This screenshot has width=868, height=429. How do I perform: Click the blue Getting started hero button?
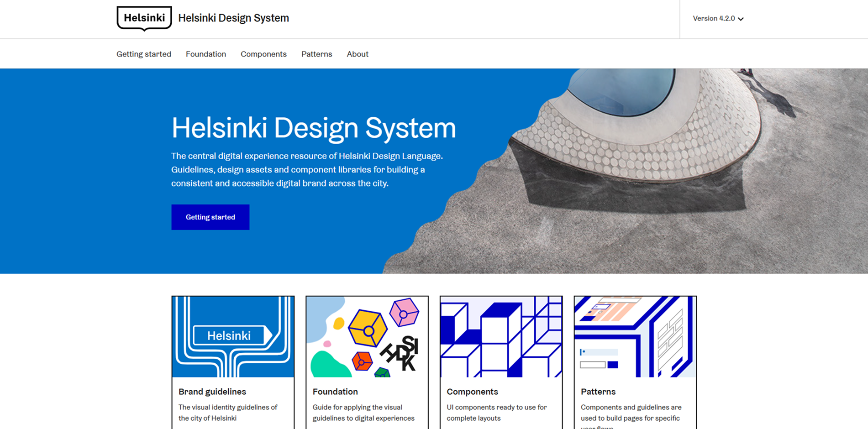pyautogui.click(x=210, y=217)
